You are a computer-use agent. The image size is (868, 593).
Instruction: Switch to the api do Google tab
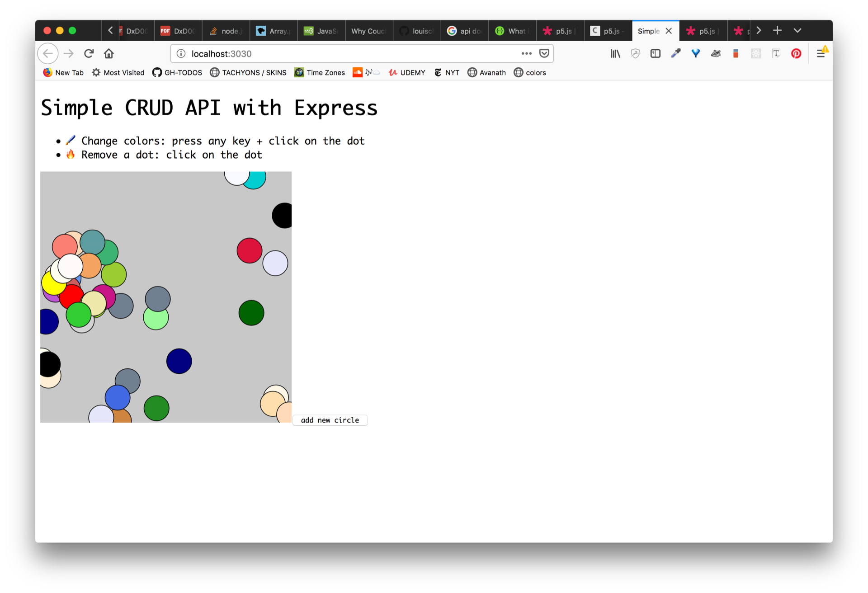point(464,31)
